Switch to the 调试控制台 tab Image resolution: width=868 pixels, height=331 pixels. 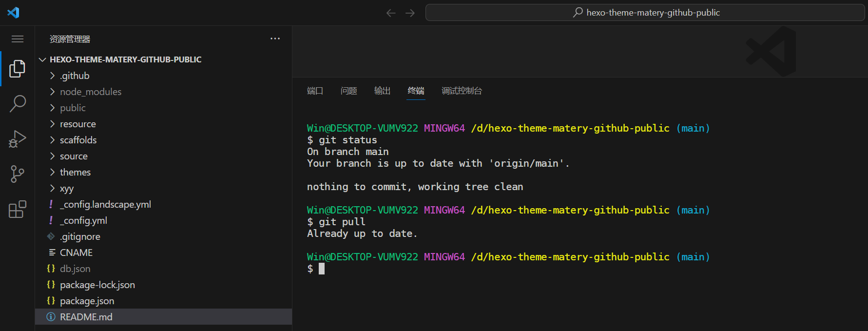pos(462,91)
